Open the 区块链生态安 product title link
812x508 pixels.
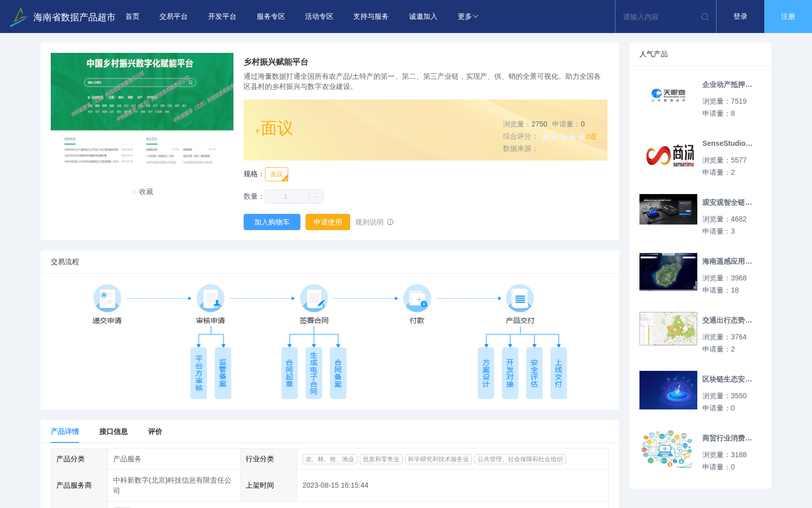(727, 379)
